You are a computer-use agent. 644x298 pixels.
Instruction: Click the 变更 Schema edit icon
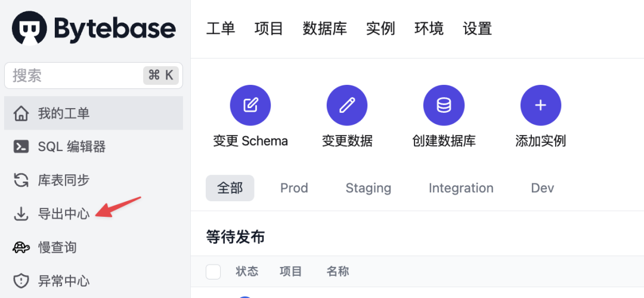tap(250, 106)
